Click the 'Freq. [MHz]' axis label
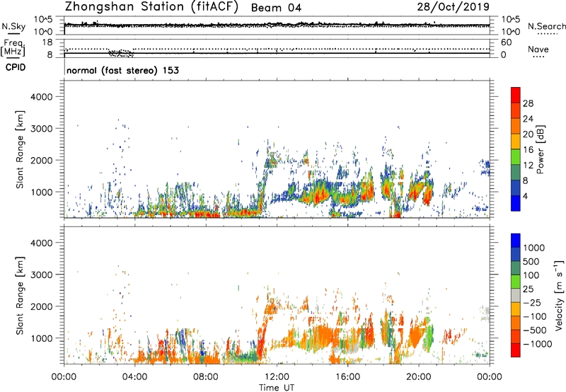 tap(13, 48)
